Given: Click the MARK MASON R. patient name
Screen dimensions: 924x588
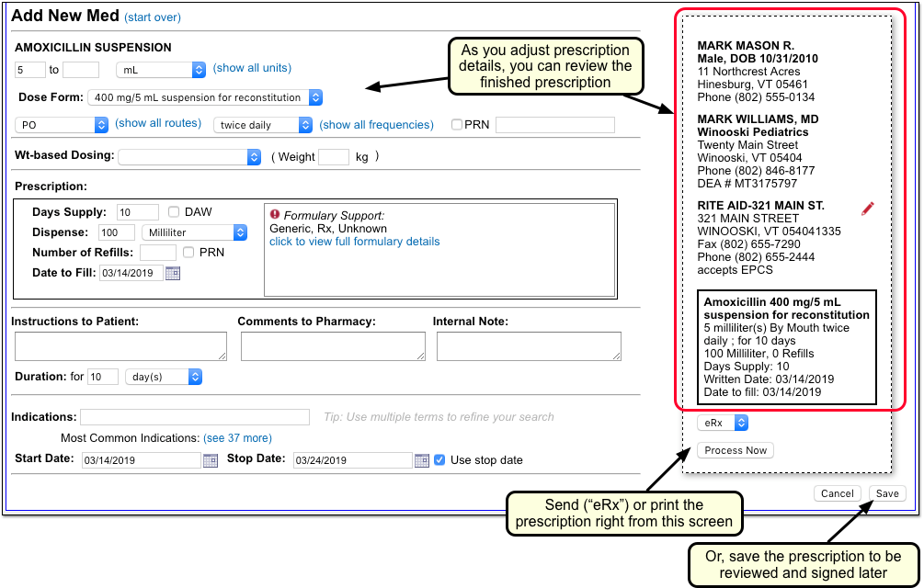Looking at the screenshot, I should coord(746,45).
